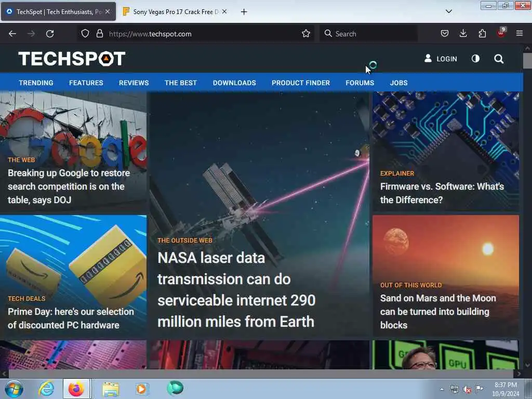This screenshot has height=399, width=532.
Task: Open a new tab with plus button
Action: tap(244, 12)
